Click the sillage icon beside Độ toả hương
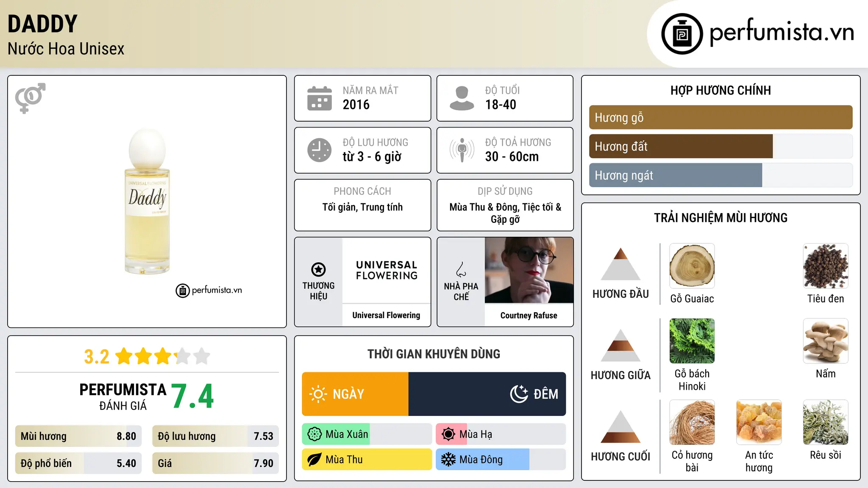Image resolution: width=868 pixels, height=488 pixels. (462, 150)
